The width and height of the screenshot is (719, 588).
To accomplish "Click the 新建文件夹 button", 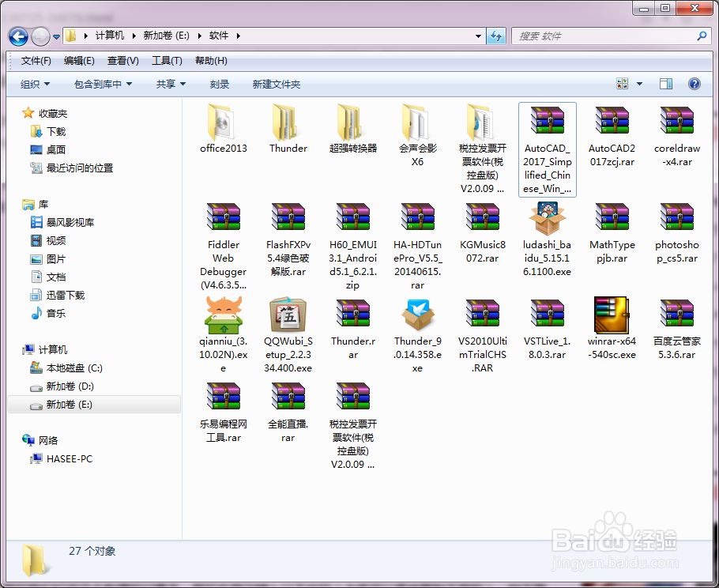I will point(276,84).
